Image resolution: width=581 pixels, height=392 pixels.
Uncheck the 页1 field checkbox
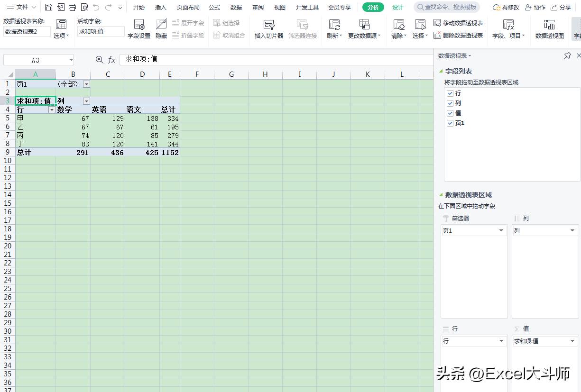[x=451, y=123]
